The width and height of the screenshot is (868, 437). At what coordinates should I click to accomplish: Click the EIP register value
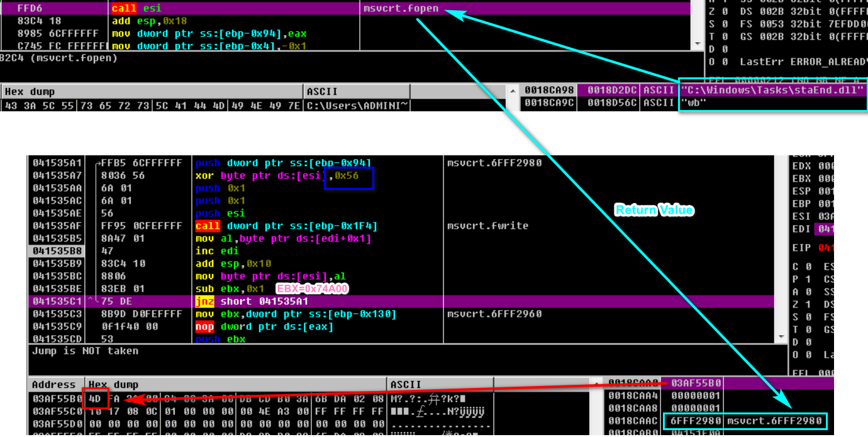(825, 248)
